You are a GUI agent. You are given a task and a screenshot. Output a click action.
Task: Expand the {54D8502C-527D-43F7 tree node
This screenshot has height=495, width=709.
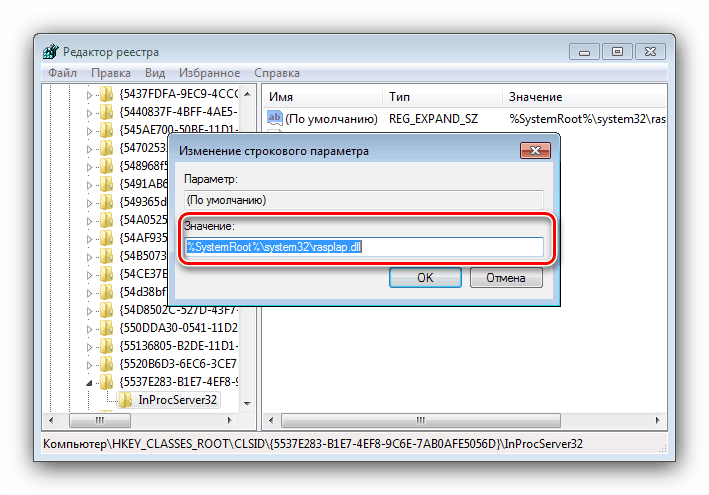89,311
